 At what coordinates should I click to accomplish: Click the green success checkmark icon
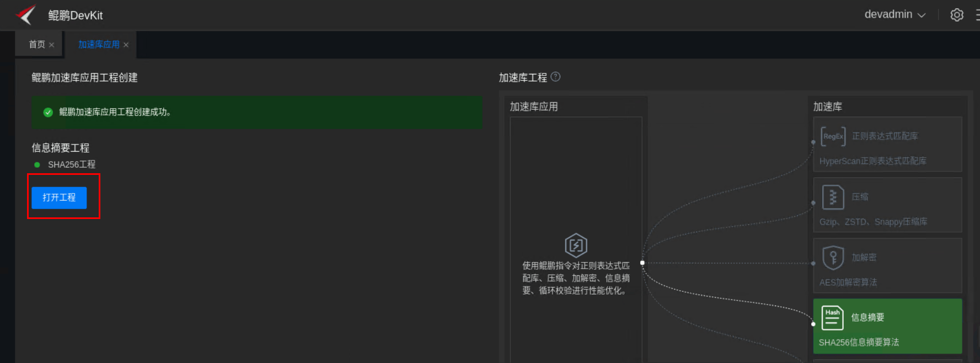tap(48, 112)
